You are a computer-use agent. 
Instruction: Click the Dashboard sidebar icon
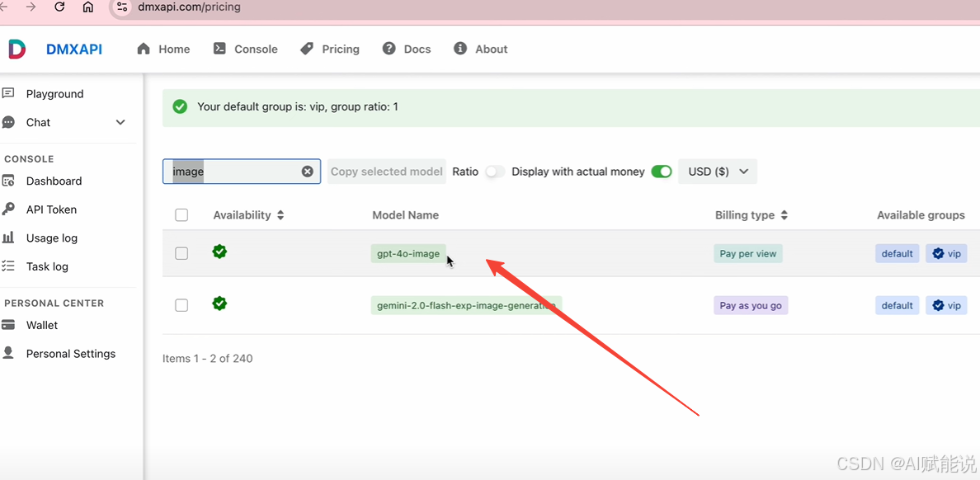coord(8,181)
